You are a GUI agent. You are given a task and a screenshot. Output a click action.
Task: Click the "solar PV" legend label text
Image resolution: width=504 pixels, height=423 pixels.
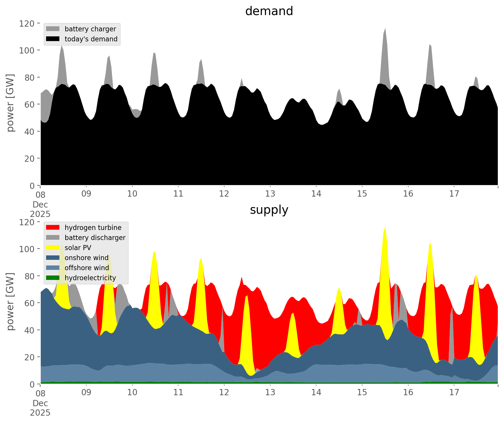click(78, 248)
